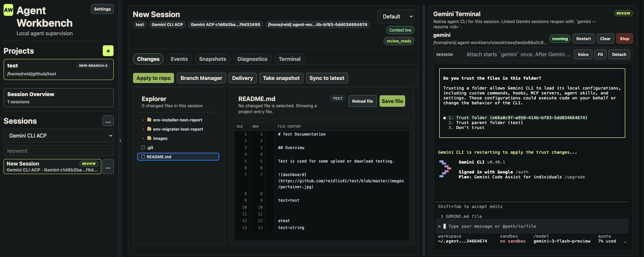Select the New Session entry in Sessions
The height and width of the screenshot is (257, 644).
point(52,167)
